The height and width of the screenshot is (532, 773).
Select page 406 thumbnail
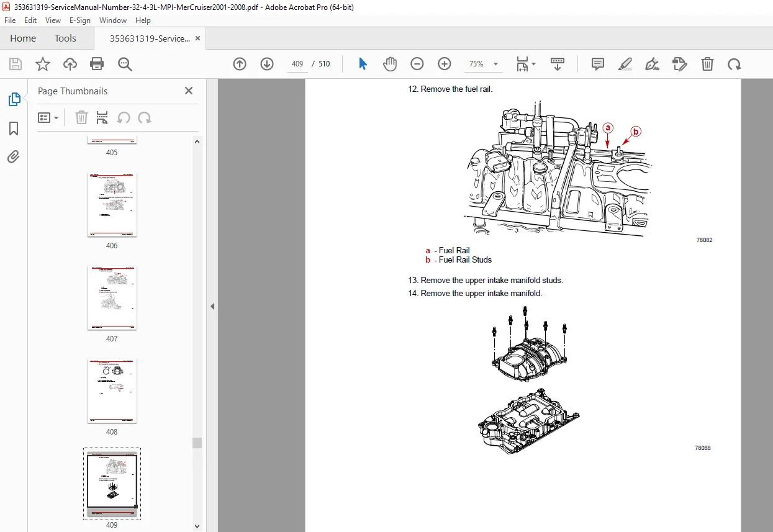[x=112, y=205]
